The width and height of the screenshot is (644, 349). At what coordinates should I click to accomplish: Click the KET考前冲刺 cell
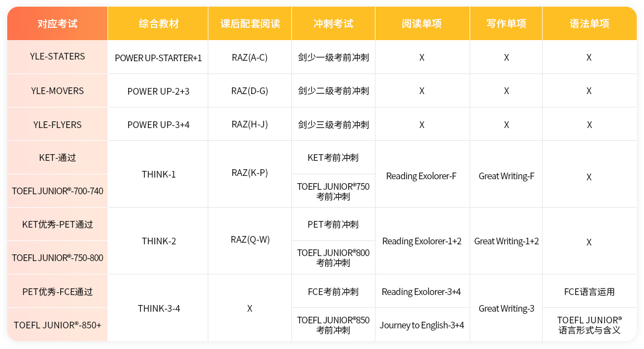tap(333, 158)
